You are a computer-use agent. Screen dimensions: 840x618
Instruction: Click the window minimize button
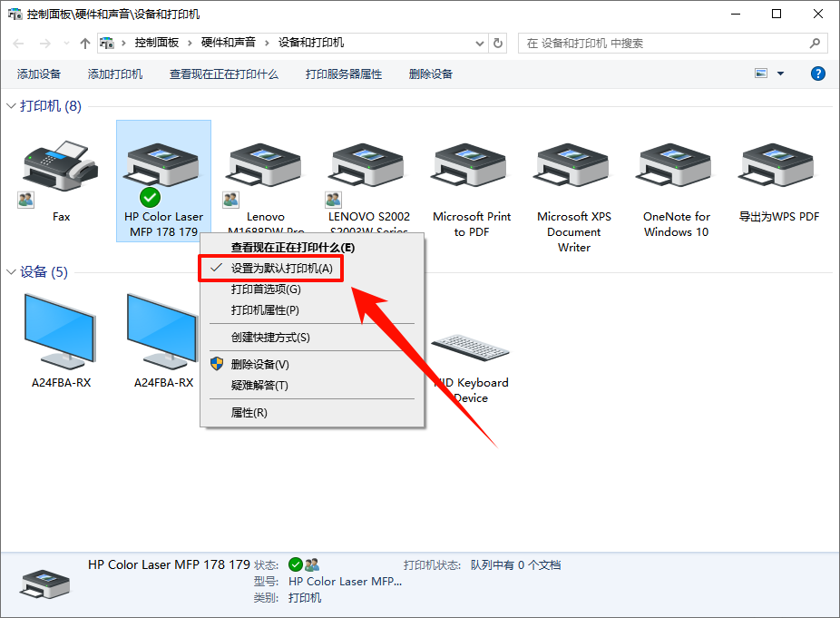736,14
